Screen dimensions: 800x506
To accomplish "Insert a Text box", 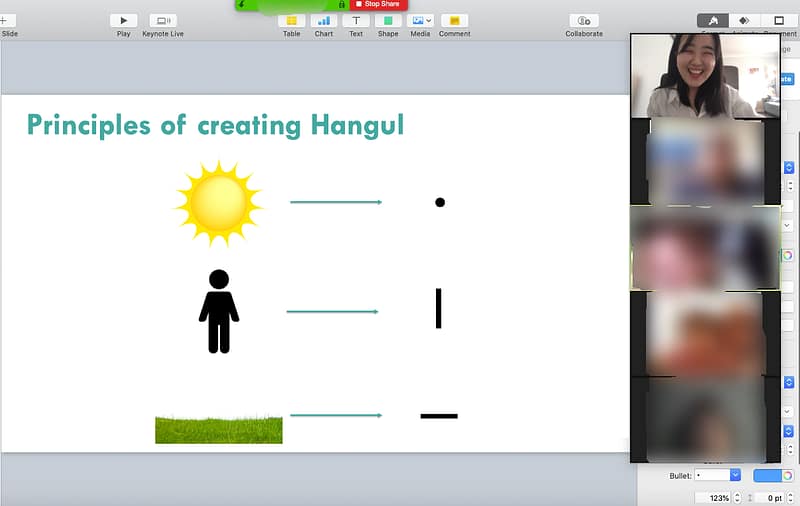I will click(355, 21).
